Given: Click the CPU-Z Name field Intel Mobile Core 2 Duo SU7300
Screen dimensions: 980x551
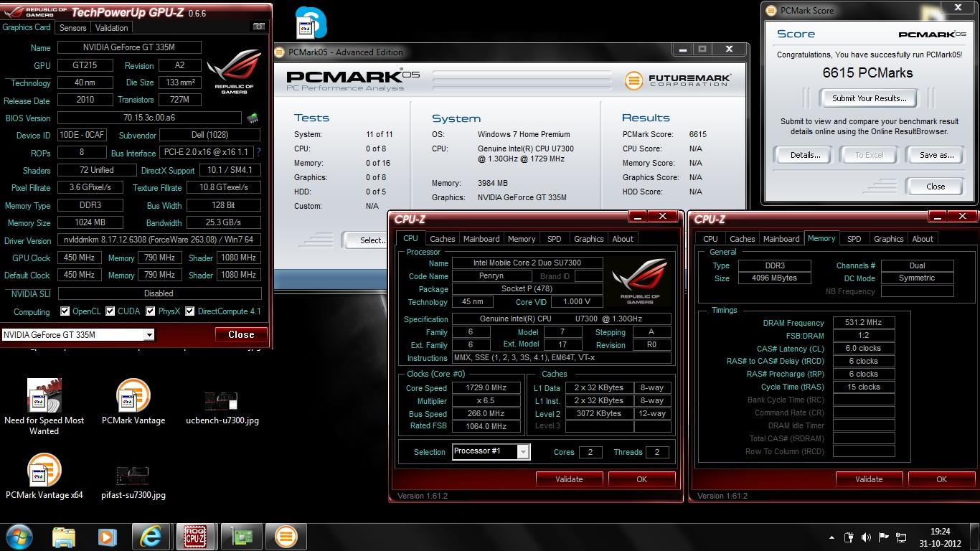Looking at the screenshot, I should 527,263.
